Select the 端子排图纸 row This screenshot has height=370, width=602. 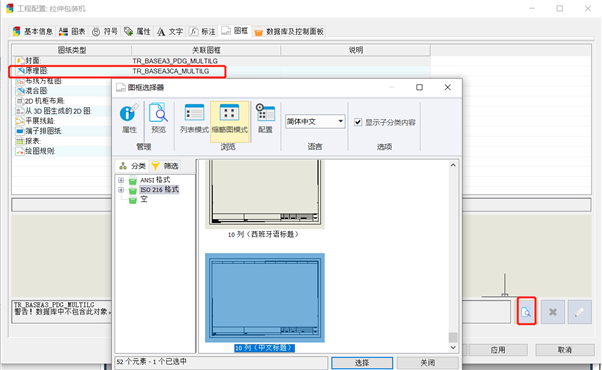click(x=62, y=131)
